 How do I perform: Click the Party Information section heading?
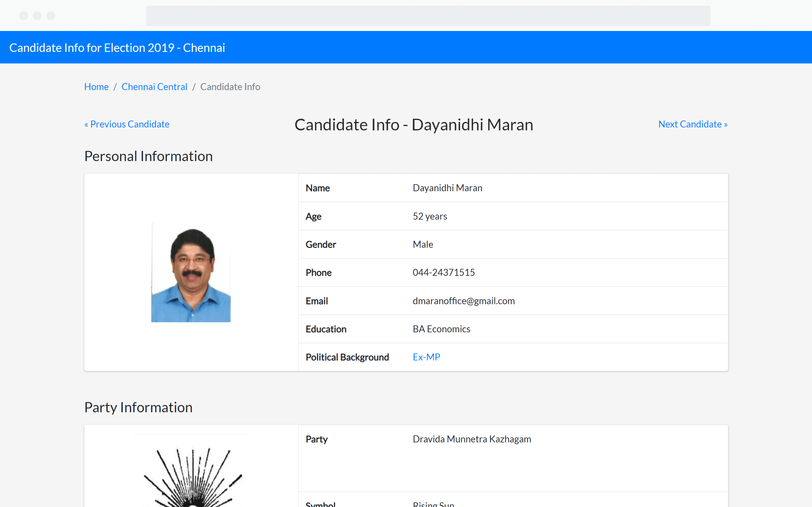(x=138, y=407)
